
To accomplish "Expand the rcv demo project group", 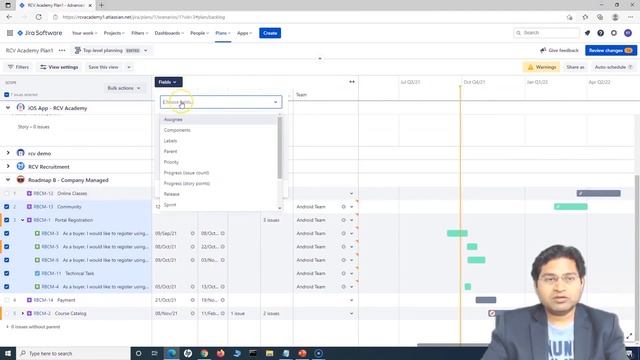I will coord(8,153).
